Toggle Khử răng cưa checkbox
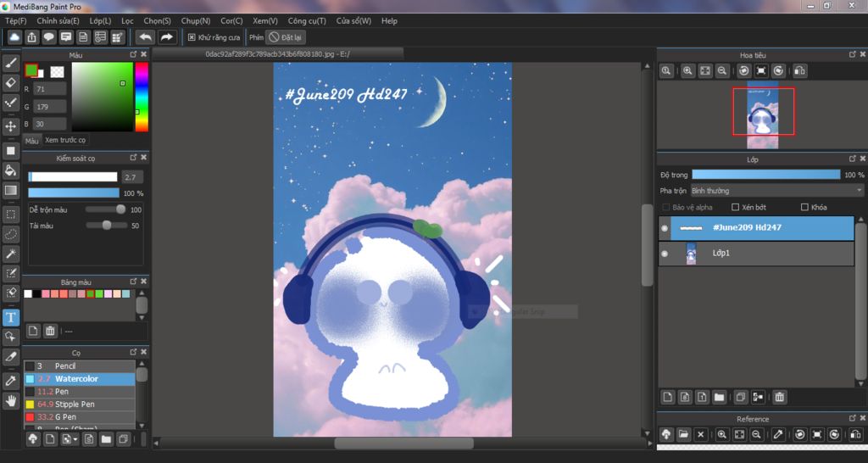The width and height of the screenshot is (868, 463). coord(192,37)
